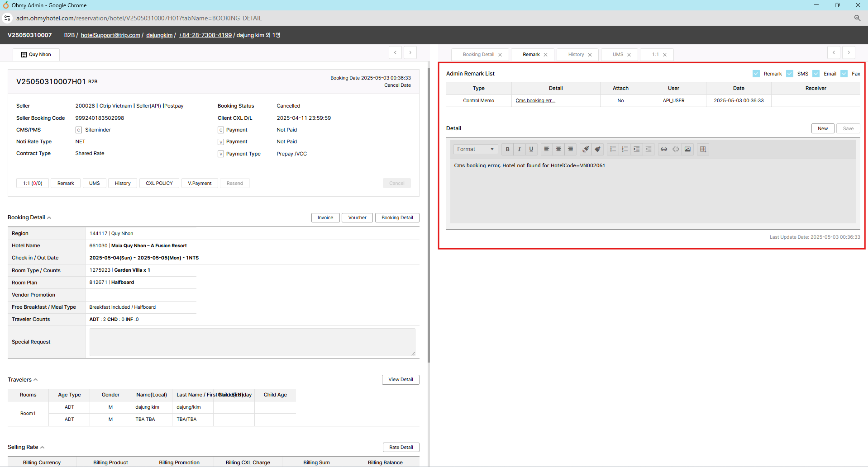The image size is (868, 467).
Task: Click the CXL POLICY button
Action: pos(159,183)
